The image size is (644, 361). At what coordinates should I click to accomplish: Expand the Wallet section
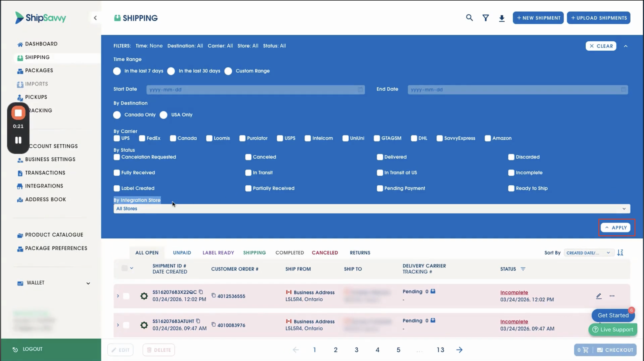tap(88, 283)
